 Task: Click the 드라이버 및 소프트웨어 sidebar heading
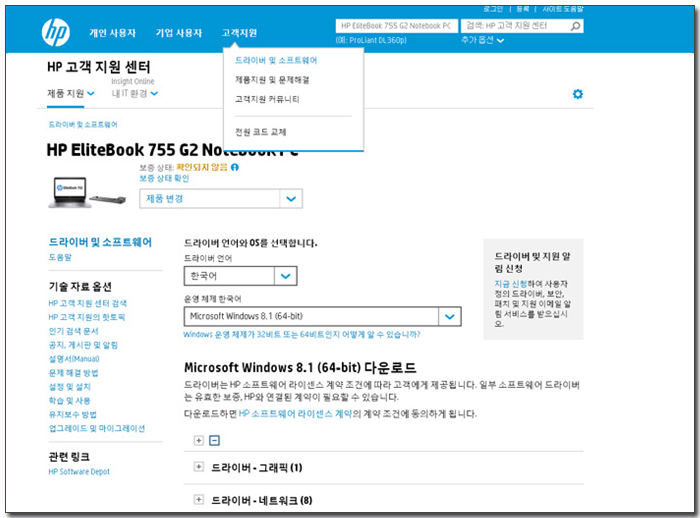100,242
